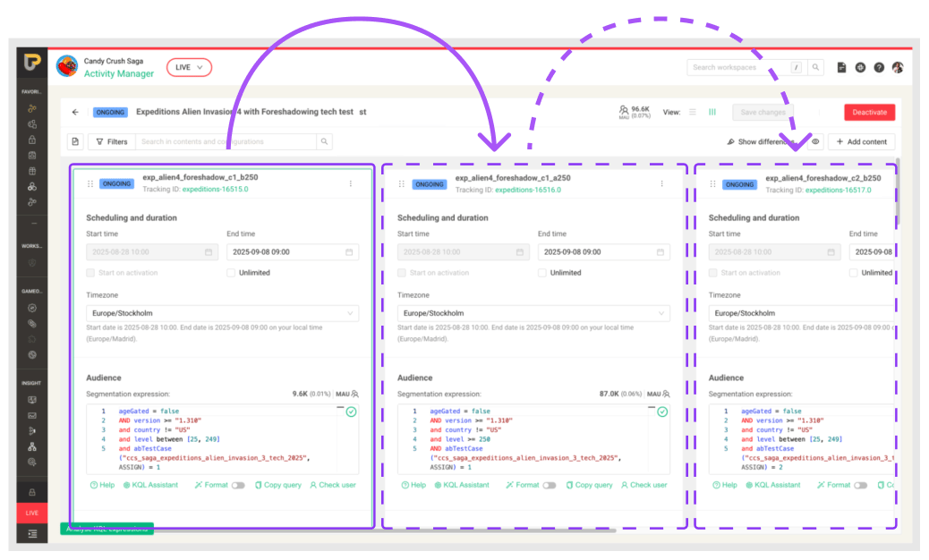Click the drag handle of exp_alien4_foreshadow_c1_a250 card
The width and height of the screenshot is (929, 560).
402,183
